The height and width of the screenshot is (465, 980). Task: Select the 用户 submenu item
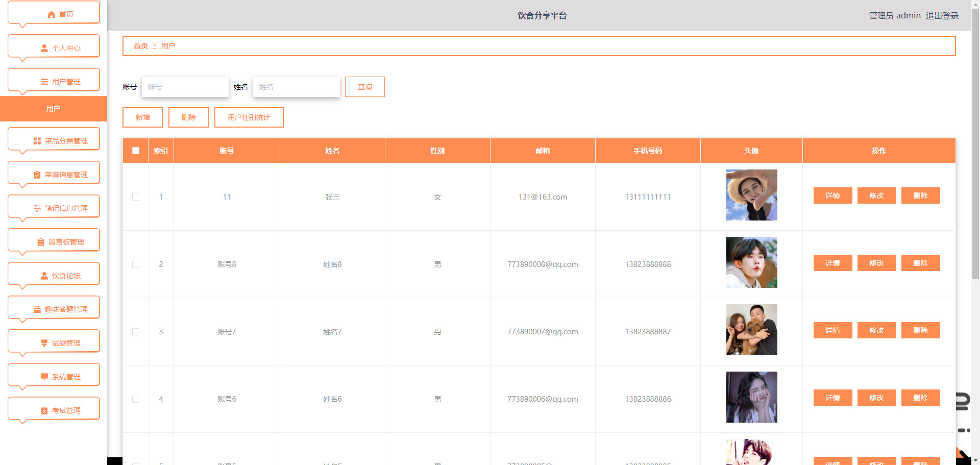[54, 109]
